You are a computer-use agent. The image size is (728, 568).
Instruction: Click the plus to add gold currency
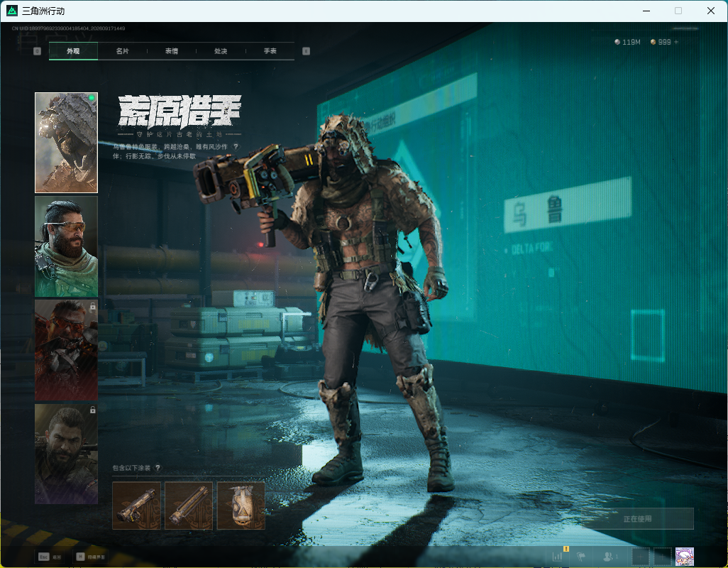tap(676, 42)
